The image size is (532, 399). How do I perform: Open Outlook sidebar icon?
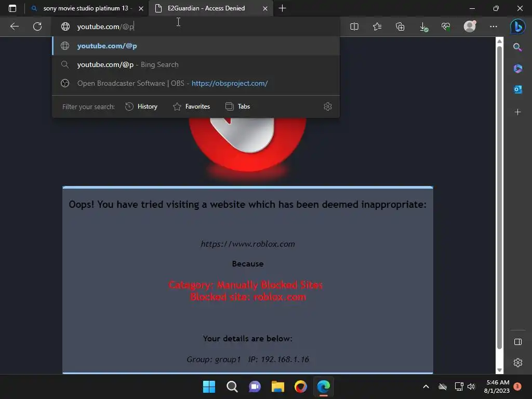click(518, 89)
